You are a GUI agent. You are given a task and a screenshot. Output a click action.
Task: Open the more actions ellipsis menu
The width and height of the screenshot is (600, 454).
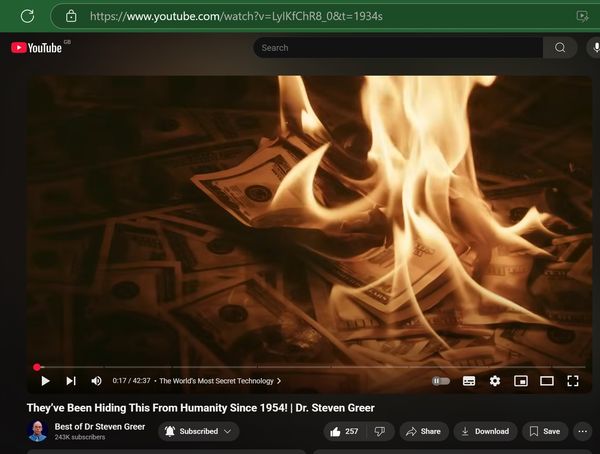582,431
